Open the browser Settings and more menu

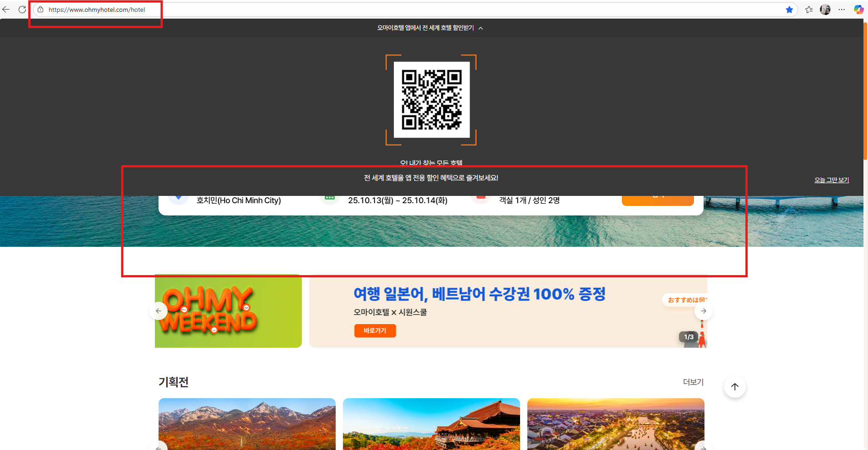842,10
